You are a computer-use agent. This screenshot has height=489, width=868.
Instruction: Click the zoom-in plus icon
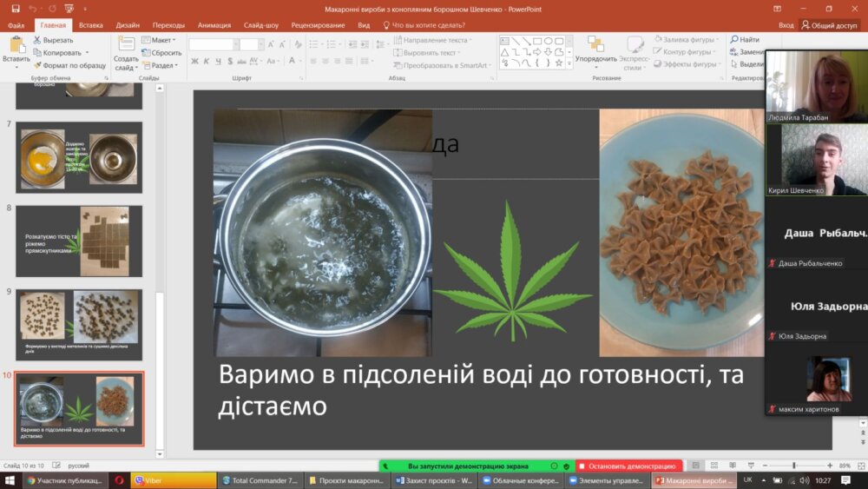830,466
